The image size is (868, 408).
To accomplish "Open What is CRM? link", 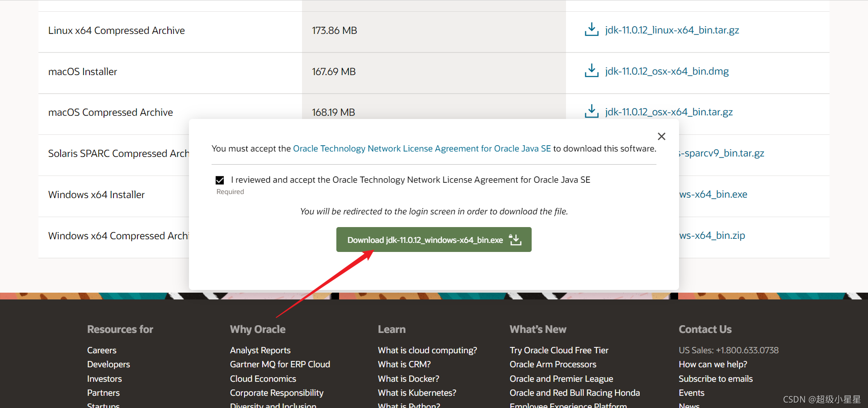I will click(x=404, y=364).
